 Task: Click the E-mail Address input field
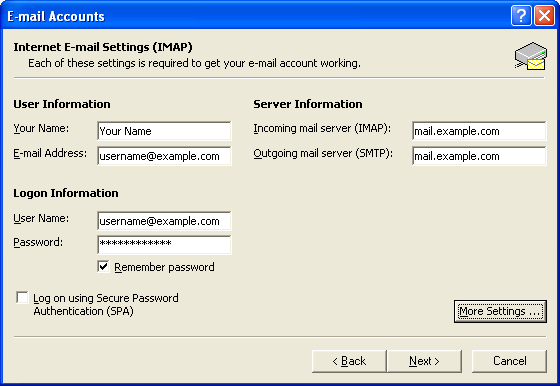pos(164,156)
